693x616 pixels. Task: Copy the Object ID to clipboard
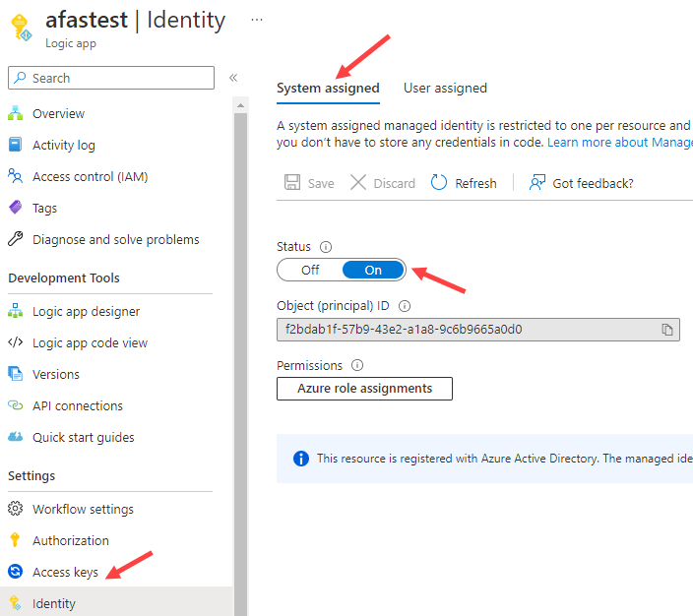pos(667,330)
